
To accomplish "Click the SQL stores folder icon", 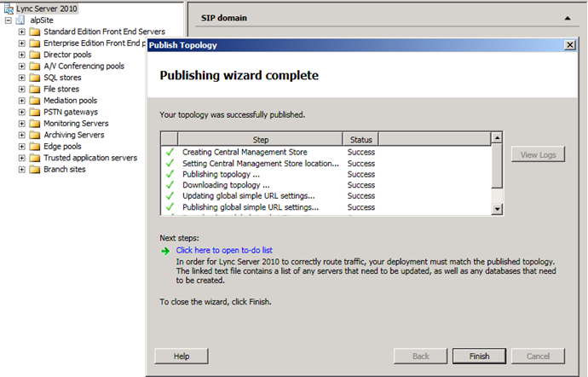I will (x=35, y=78).
